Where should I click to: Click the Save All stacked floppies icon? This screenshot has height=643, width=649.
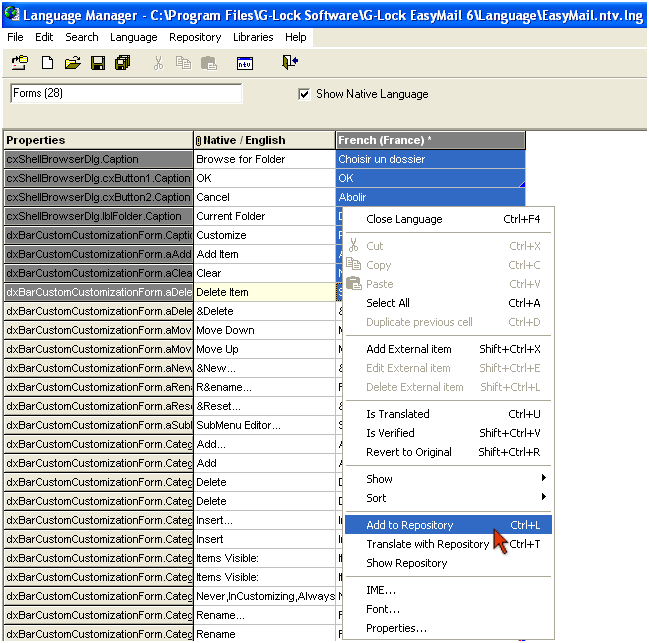pyautogui.click(x=123, y=63)
